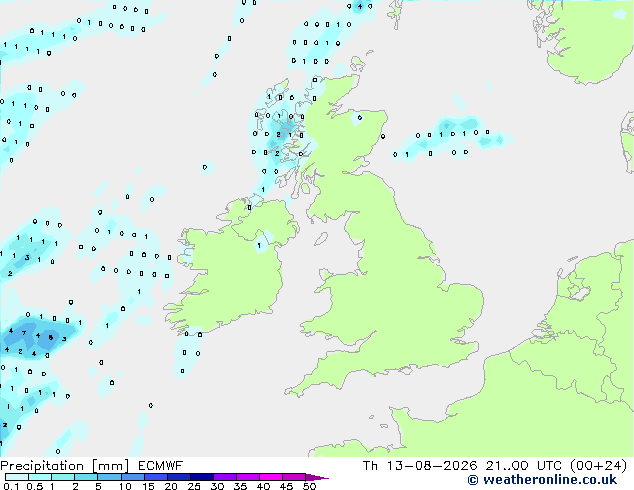This screenshot has height=490, width=634.
Task: Open the weatheronline.co.uk copyright link
Action: (x=542, y=480)
